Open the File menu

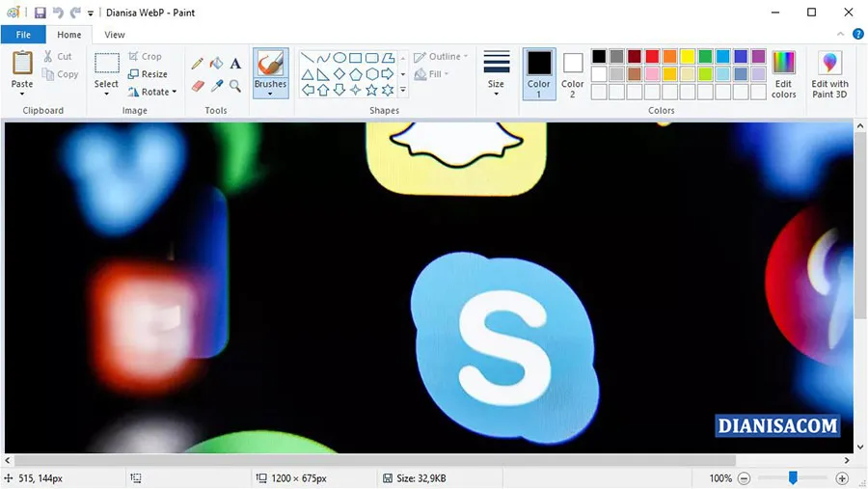[23, 35]
